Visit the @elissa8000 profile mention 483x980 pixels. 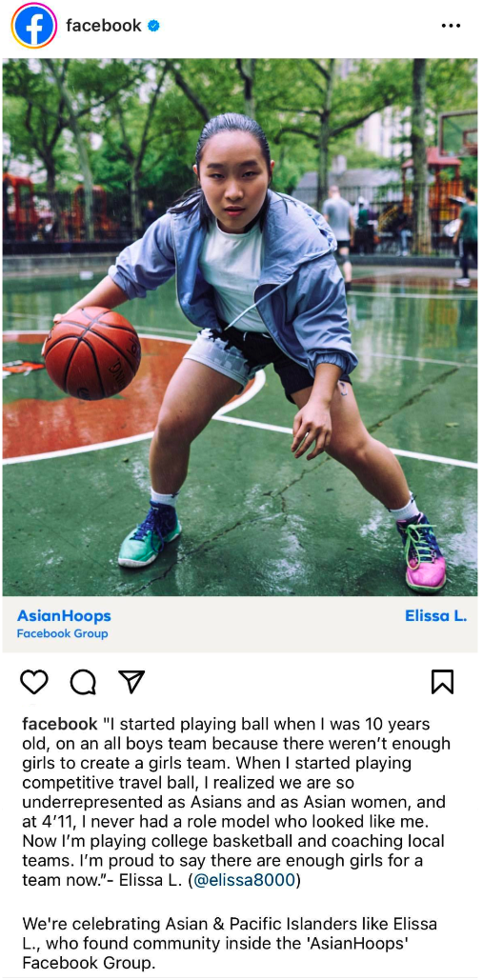click(244, 881)
